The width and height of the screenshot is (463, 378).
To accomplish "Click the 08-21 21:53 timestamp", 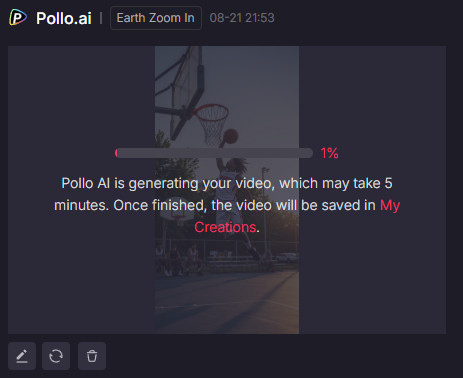I will (242, 18).
